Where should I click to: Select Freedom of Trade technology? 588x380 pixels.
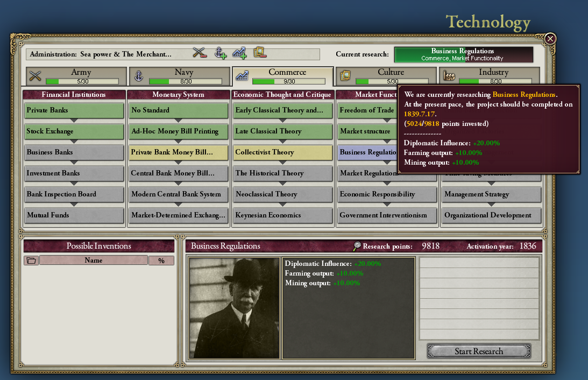(x=367, y=110)
